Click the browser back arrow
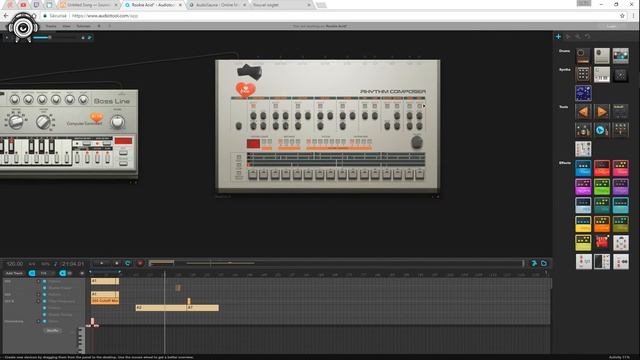This screenshot has height=360, width=640. point(6,16)
